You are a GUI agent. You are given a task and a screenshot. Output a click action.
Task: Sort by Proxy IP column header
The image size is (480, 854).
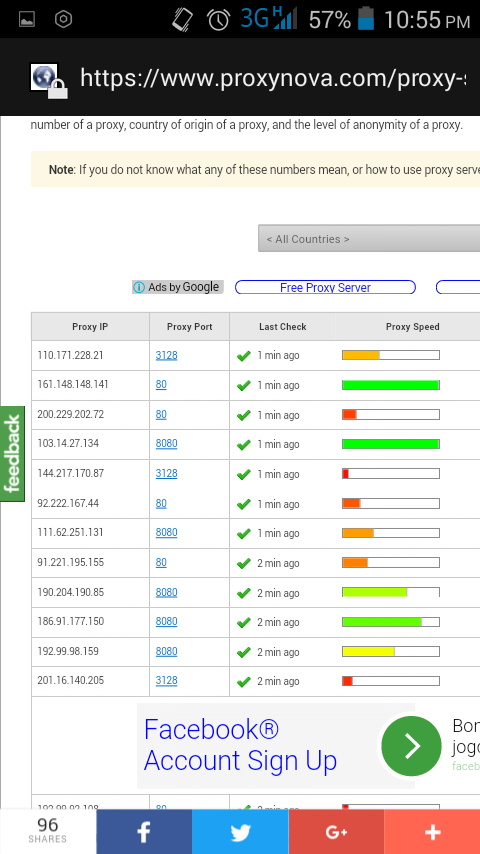point(90,327)
